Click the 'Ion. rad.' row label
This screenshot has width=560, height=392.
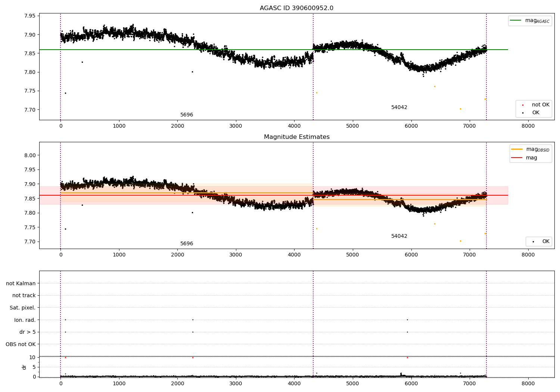pyautogui.click(x=25, y=320)
